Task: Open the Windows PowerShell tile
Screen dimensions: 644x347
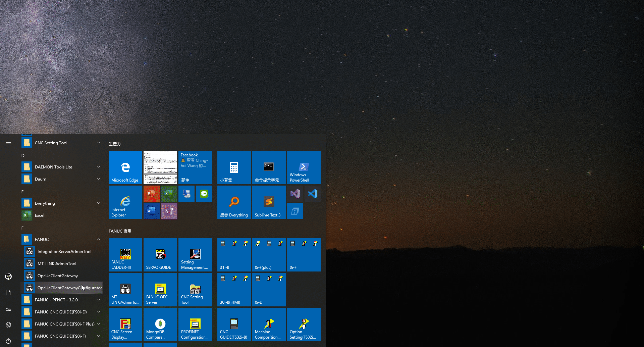Action: click(x=304, y=167)
